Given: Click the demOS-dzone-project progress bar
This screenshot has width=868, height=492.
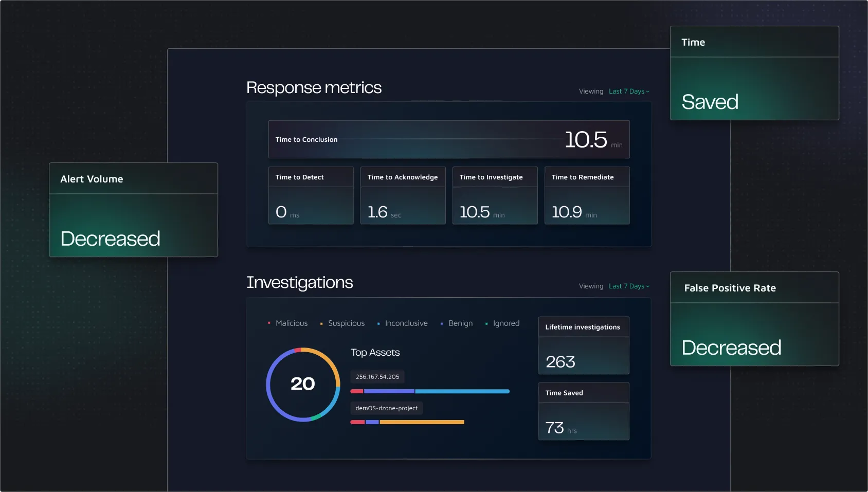Looking at the screenshot, I should (406, 422).
